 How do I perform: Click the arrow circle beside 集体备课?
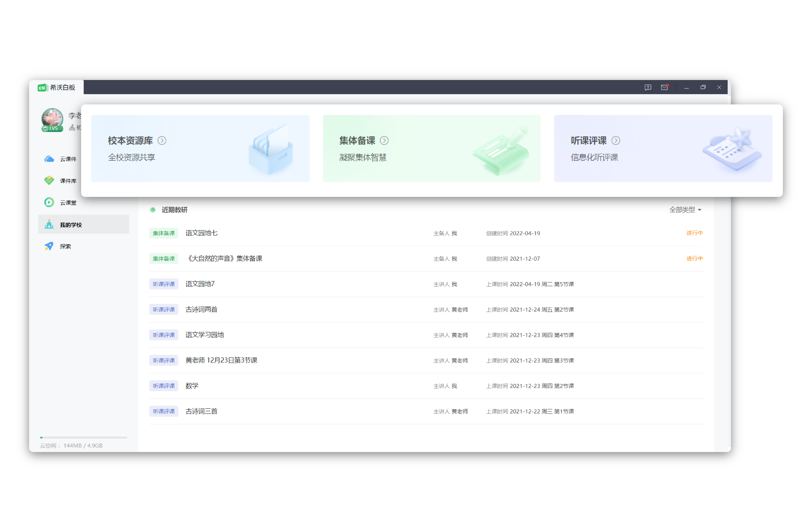pyautogui.click(x=384, y=141)
